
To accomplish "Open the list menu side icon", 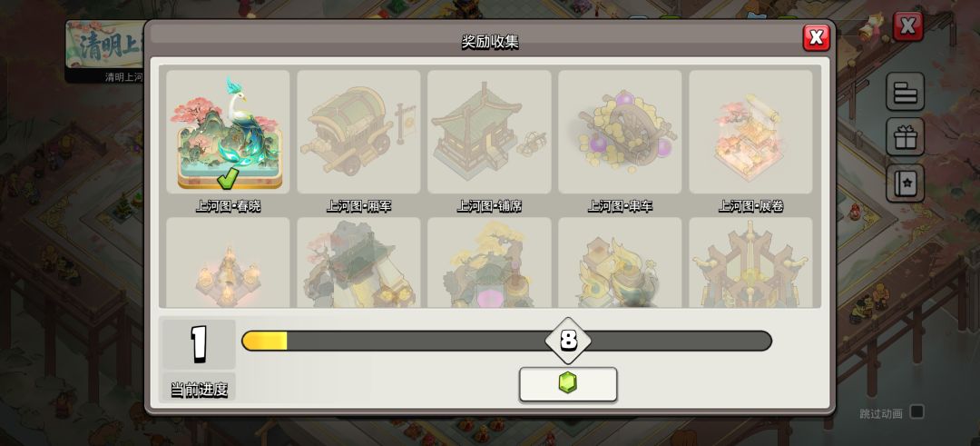I will [905, 92].
